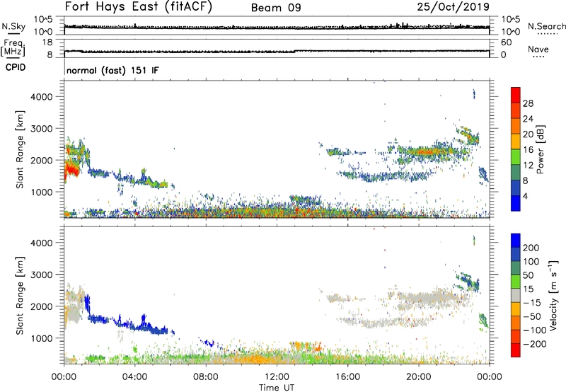Click the '50' velocity scale value

tap(528, 275)
